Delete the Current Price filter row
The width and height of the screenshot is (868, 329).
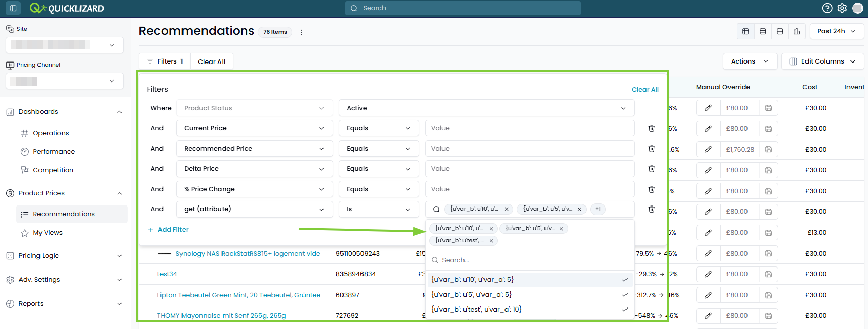pyautogui.click(x=652, y=128)
